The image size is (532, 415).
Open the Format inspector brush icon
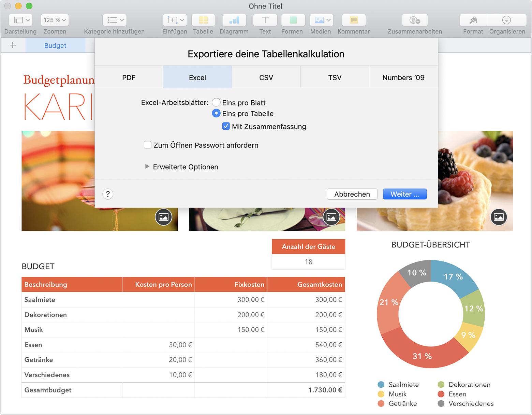(x=473, y=20)
